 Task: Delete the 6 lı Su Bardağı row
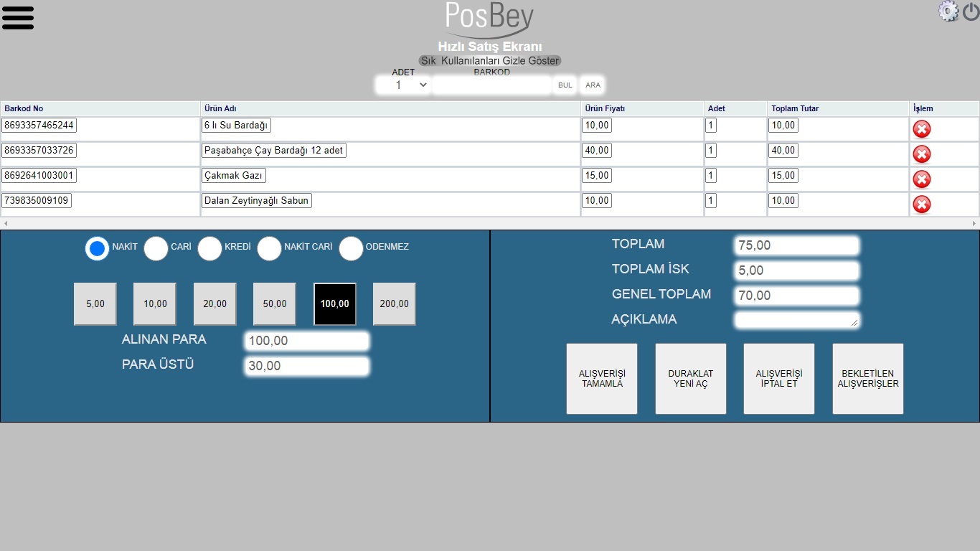[x=921, y=129]
